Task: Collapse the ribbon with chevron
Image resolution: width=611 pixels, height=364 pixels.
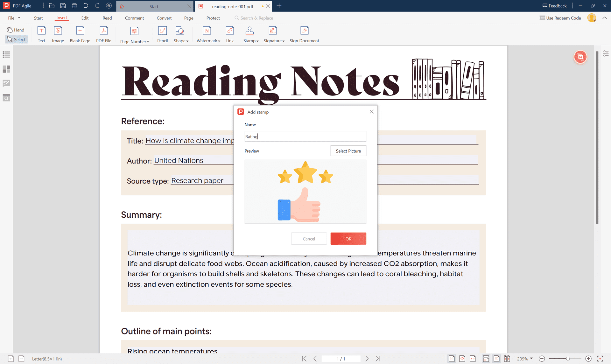Action: coord(605,18)
